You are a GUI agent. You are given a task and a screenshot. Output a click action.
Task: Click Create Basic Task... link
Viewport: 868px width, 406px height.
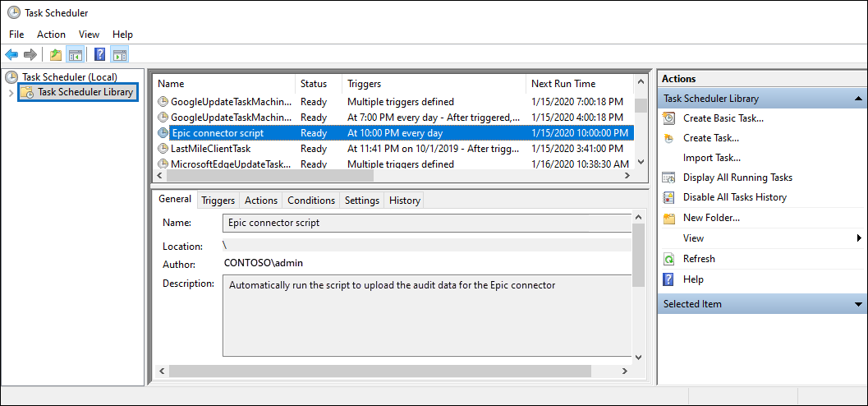pos(723,118)
